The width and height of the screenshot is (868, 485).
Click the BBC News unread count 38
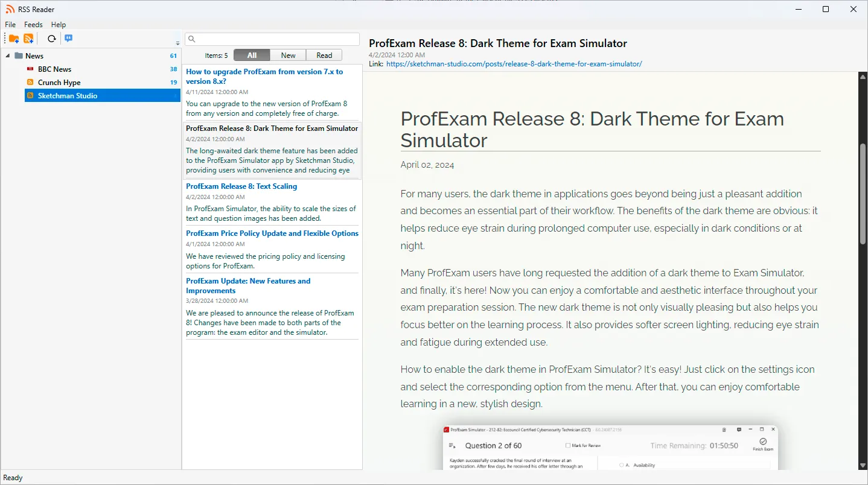click(x=173, y=69)
